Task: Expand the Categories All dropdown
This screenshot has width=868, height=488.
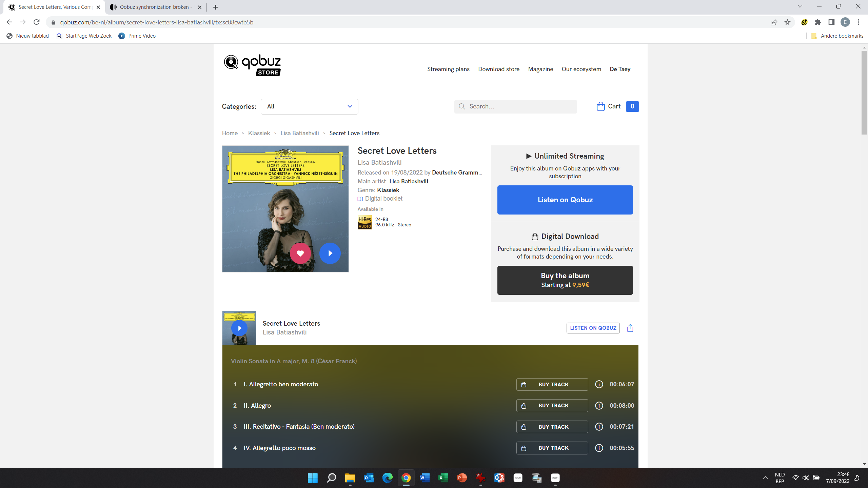Action: pyautogui.click(x=309, y=106)
